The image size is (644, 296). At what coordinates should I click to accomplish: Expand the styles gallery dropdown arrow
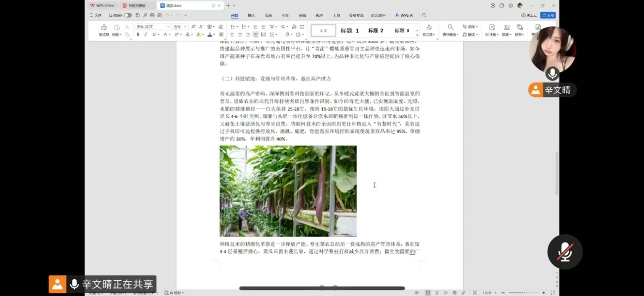click(417, 35)
